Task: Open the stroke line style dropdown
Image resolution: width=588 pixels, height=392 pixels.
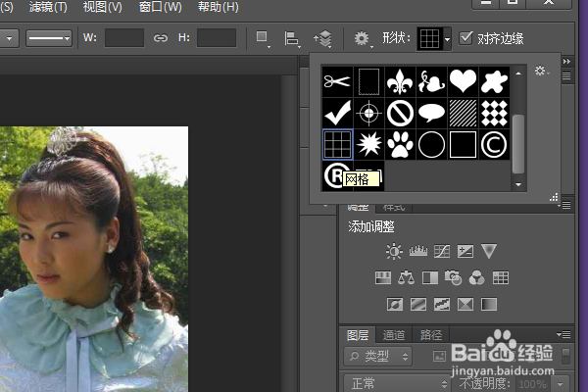Action: click(x=49, y=38)
